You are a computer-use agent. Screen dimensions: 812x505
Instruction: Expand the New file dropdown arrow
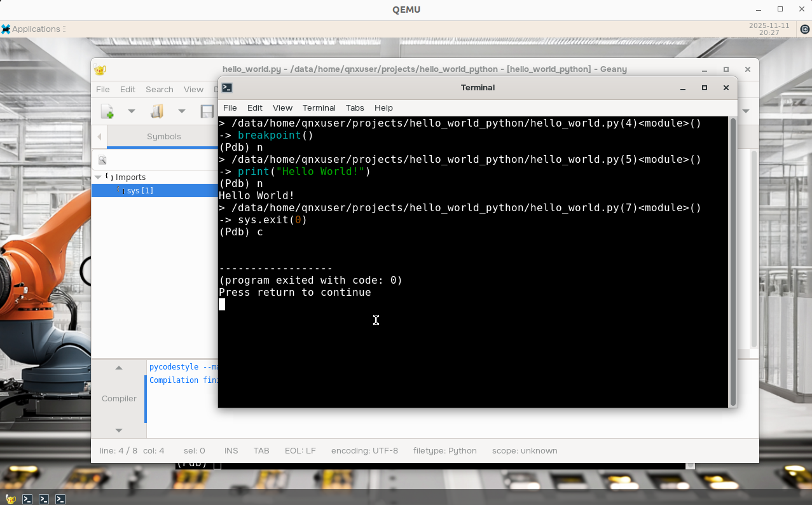(132, 111)
